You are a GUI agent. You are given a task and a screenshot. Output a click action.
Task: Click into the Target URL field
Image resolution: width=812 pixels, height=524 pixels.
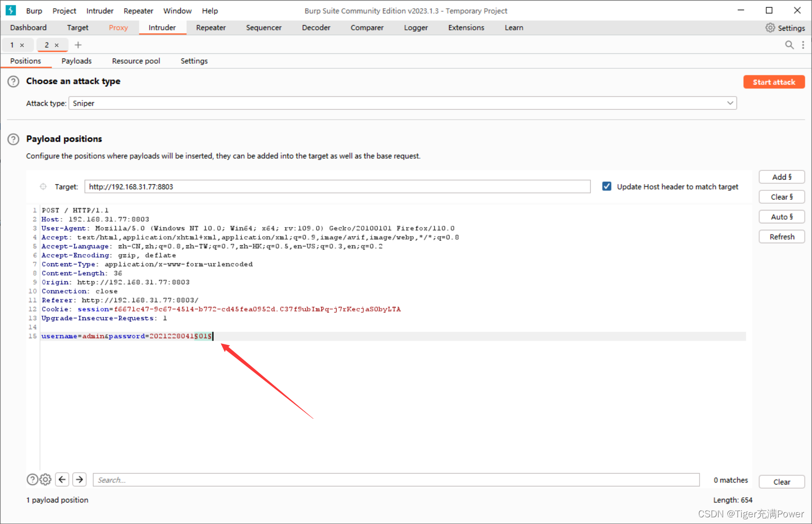point(337,187)
